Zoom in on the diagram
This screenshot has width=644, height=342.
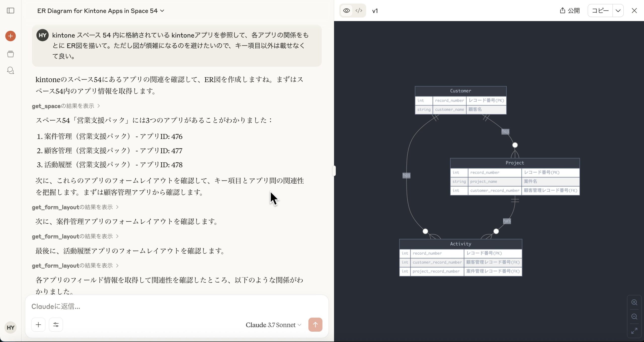[x=634, y=302]
